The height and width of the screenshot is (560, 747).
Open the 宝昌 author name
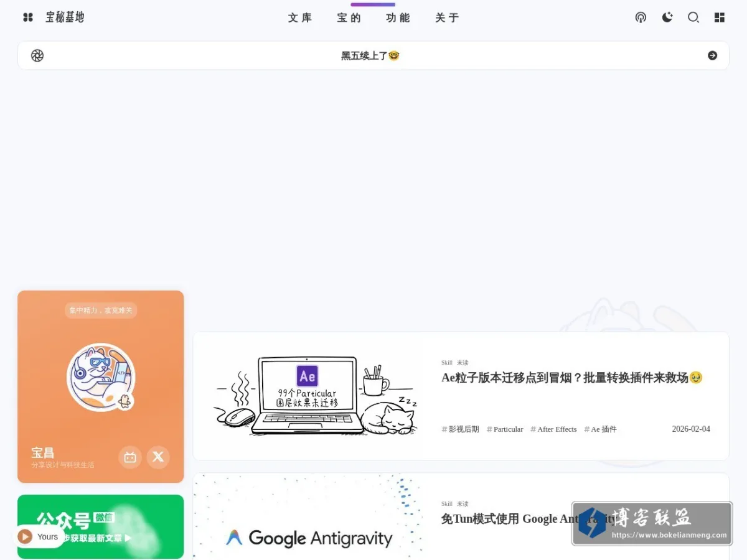pos(43,452)
